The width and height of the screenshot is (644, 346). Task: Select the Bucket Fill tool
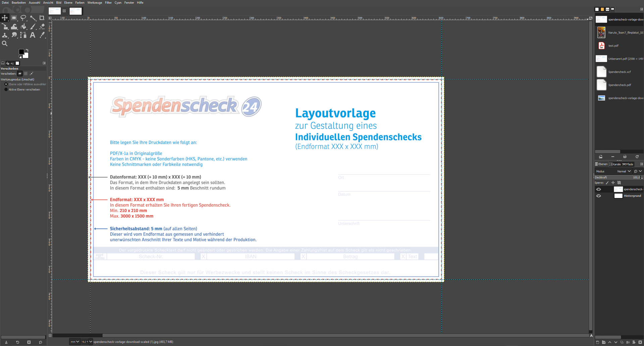point(23,27)
